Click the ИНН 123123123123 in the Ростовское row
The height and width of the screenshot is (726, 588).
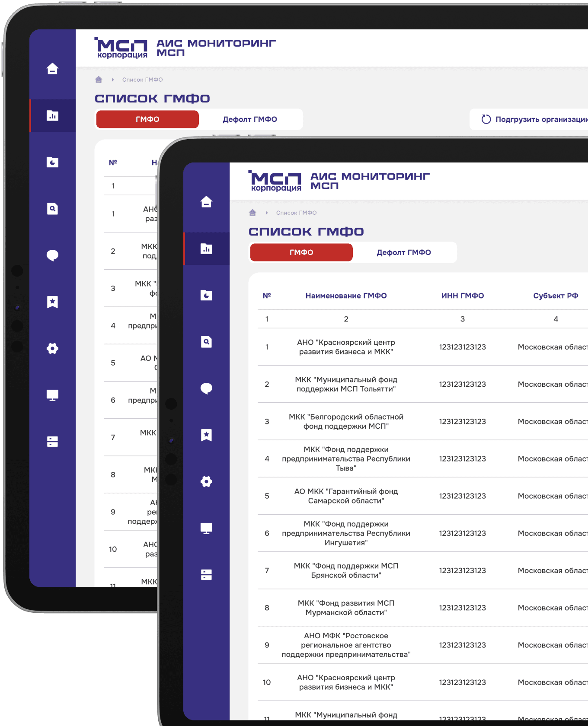[462, 645]
